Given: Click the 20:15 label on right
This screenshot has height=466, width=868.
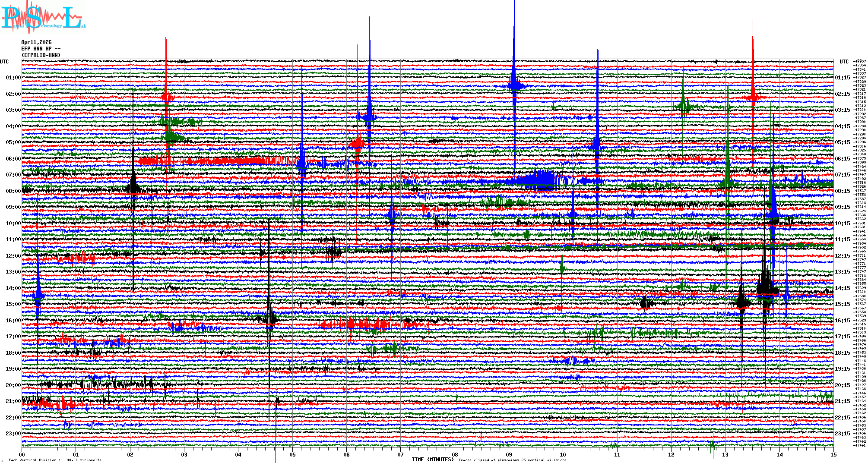Looking at the screenshot, I should (842, 385).
